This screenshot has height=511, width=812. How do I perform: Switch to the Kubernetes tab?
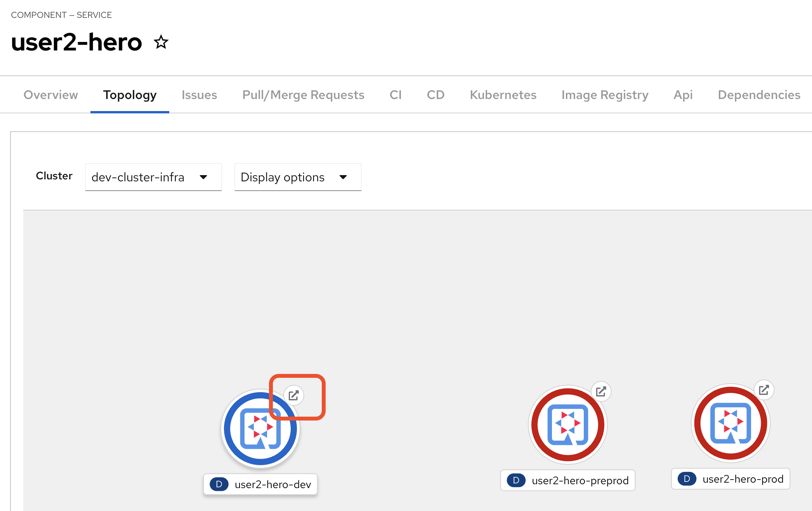pos(503,95)
